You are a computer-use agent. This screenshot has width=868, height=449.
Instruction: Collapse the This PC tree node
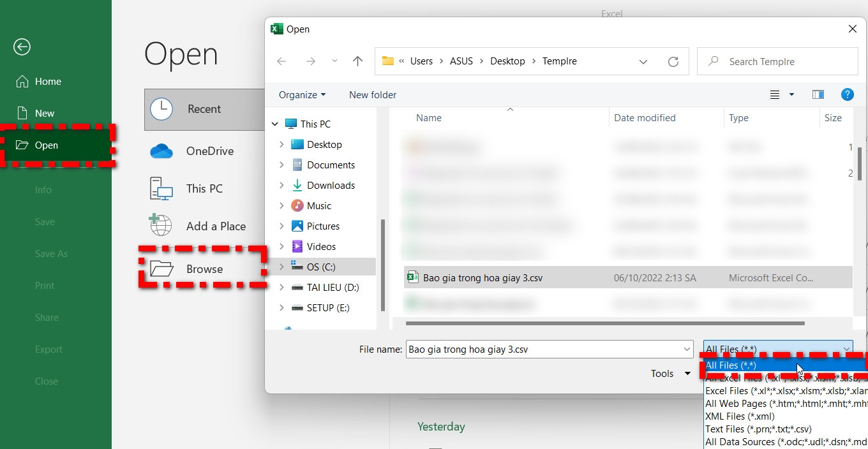click(275, 124)
